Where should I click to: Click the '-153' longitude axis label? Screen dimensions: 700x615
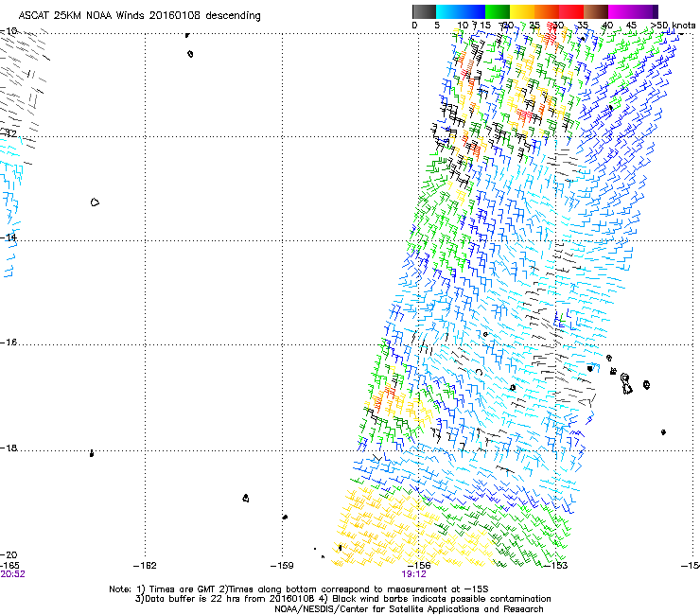[x=555, y=566]
